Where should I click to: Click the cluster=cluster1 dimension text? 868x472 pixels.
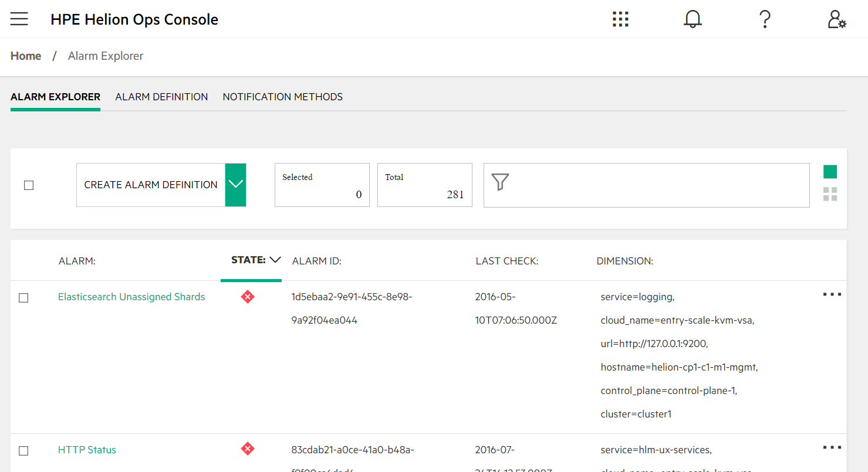coord(636,414)
